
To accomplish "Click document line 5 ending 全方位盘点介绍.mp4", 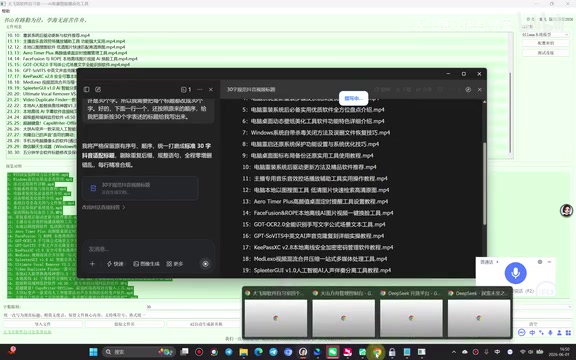I will click(x=313, y=109).
